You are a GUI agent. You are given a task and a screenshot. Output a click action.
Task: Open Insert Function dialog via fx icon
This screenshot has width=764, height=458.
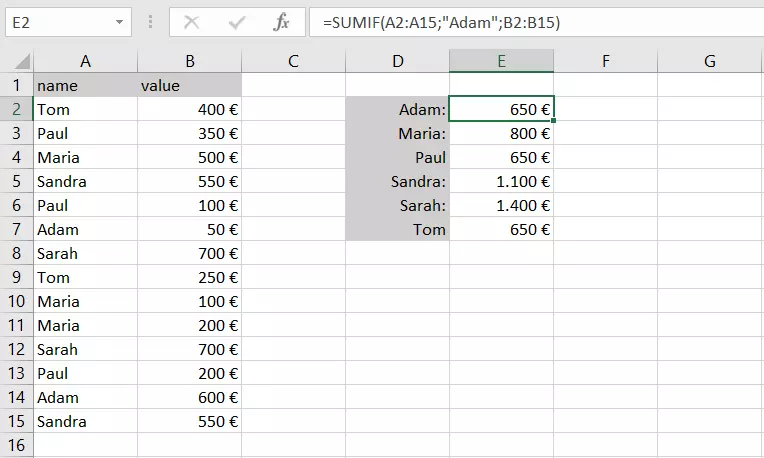[282, 21]
